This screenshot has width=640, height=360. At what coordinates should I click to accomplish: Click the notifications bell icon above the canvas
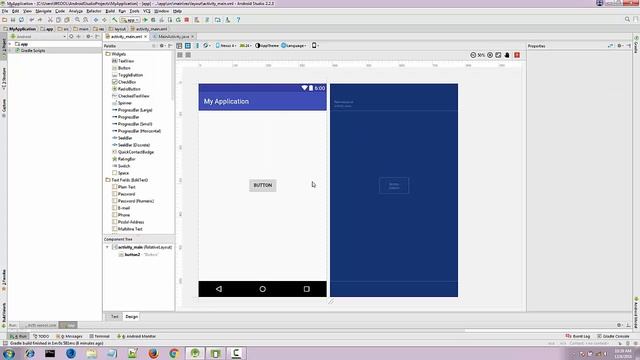(507, 55)
